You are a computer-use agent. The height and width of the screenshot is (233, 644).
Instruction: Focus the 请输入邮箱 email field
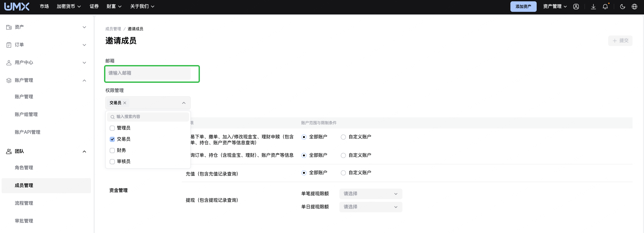148,73
